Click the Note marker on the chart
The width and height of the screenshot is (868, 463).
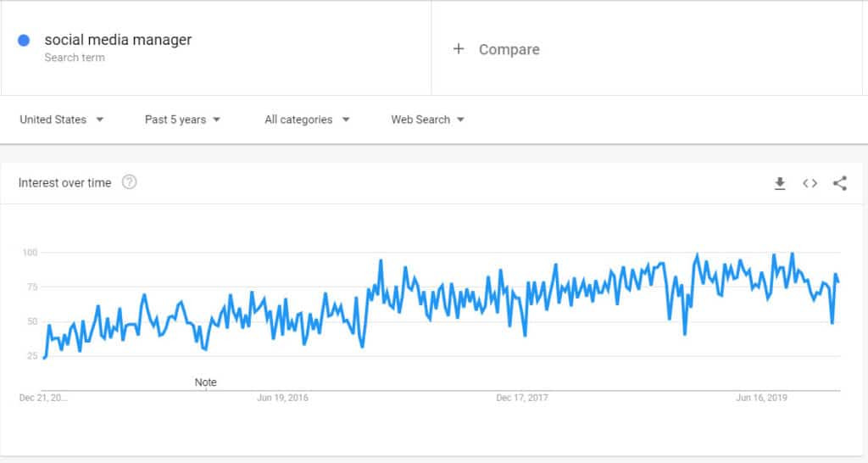click(205, 382)
